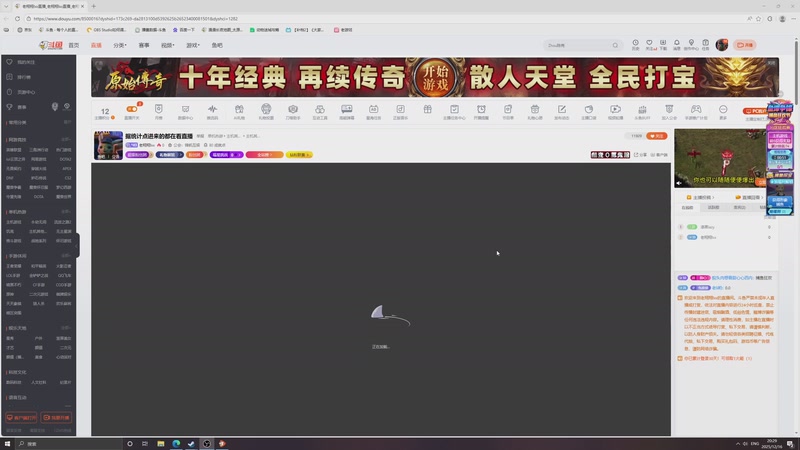The height and width of the screenshot is (450, 800).
Task: Click the game preview video thumbnail
Action: click(720, 158)
